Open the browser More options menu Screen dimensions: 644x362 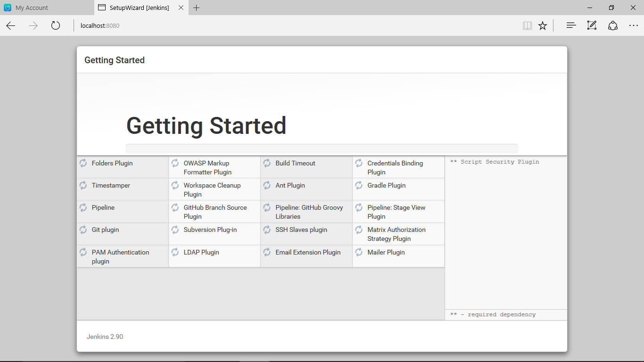tap(634, 25)
